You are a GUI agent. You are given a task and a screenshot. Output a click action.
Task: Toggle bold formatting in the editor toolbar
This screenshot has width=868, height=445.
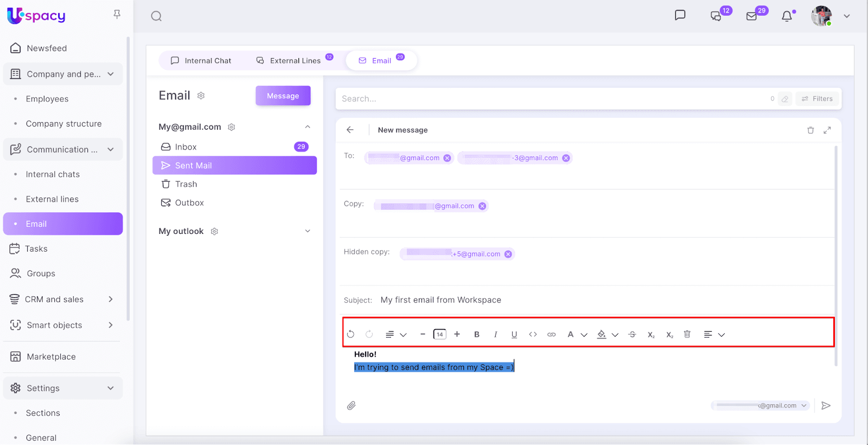tap(477, 334)
